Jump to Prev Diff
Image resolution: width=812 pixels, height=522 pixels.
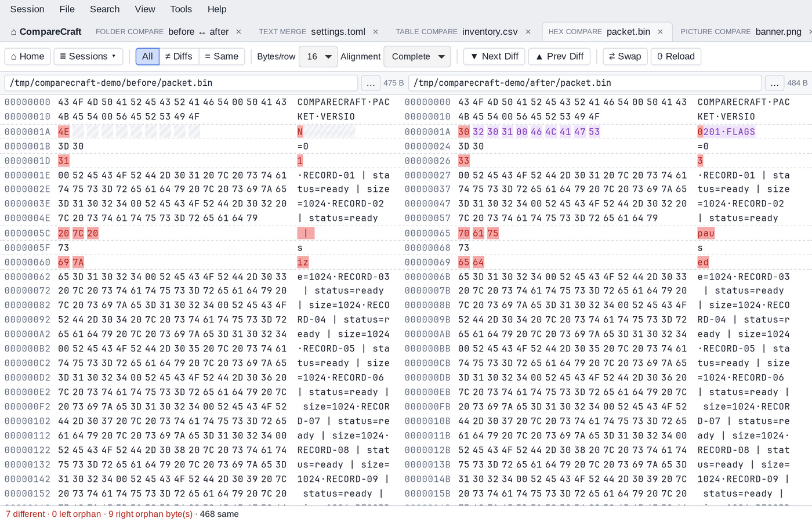pyautogui.click(x=560, y=56)
